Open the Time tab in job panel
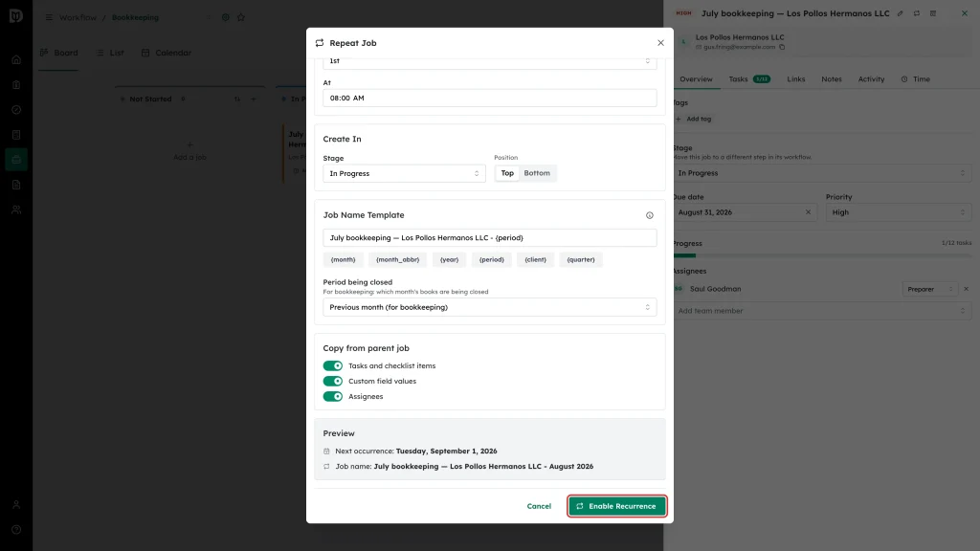Viewport: 980px width, 551px height. click(x=915, y=79)
